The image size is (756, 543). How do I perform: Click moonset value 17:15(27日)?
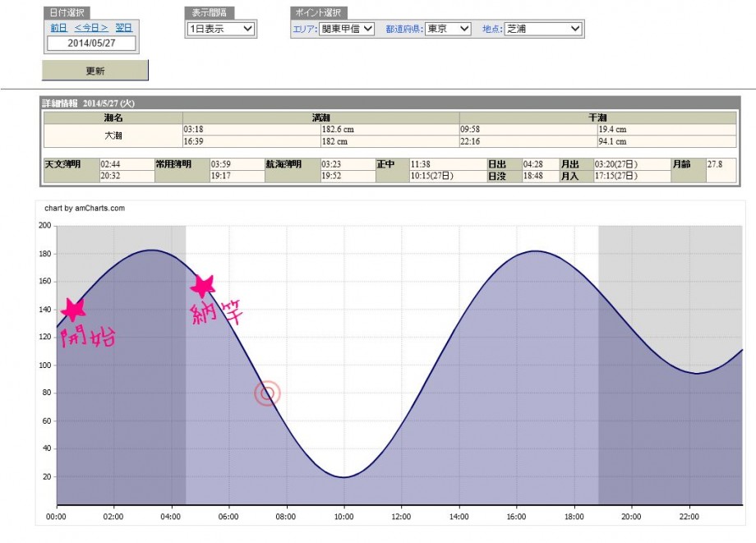(x=632, y=176)
